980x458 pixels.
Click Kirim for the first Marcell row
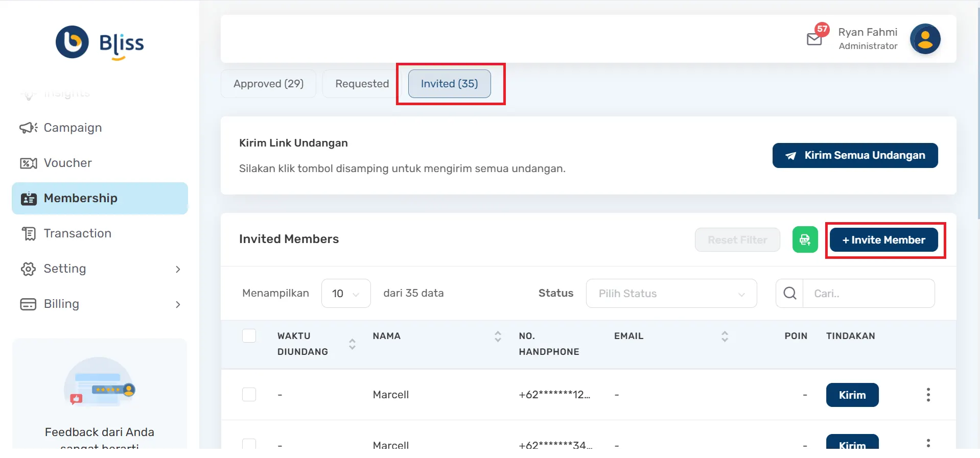852,395
